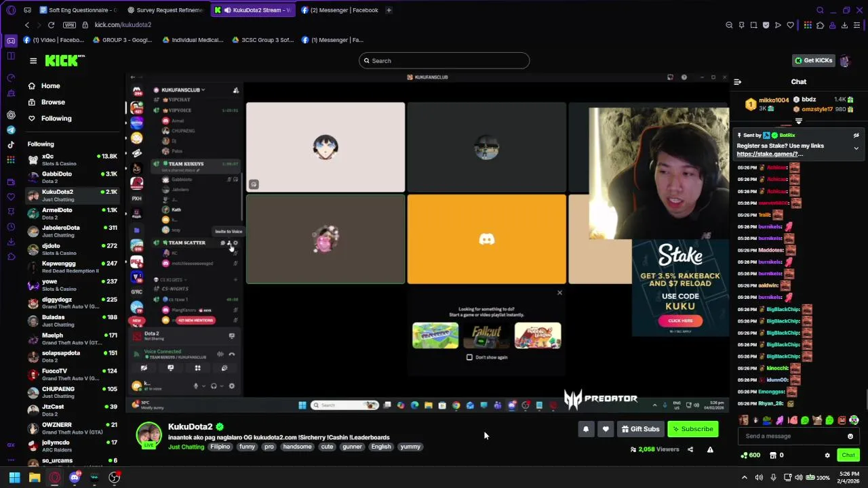Reload the page in browser toolbar
The image size is (868, 488).
click(x=51, y=25)
